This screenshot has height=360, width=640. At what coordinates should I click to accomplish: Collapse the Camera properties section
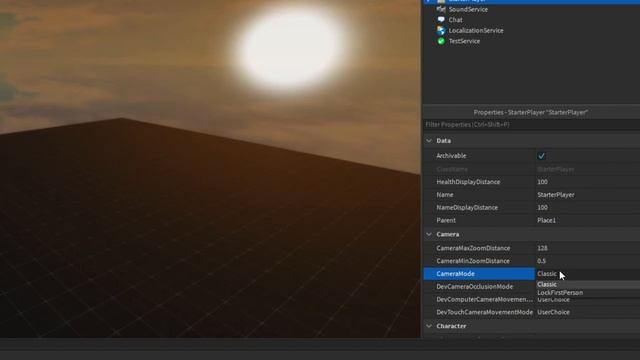coord(429,234)
